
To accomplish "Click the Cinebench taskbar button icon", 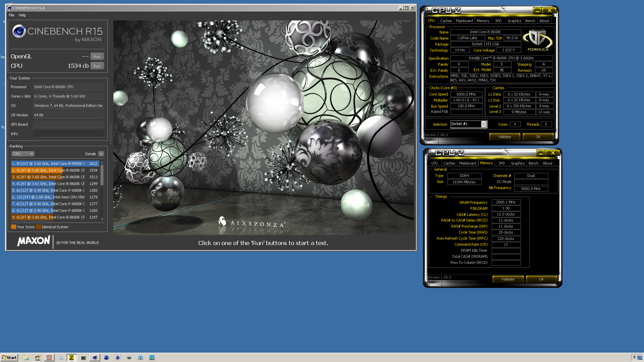I will point(95,358).
